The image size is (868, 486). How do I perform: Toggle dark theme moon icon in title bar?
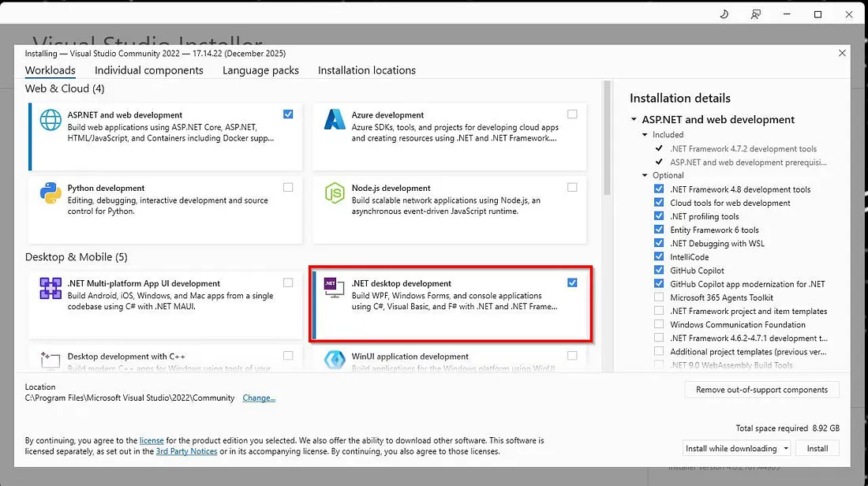pyautogui.click(x=724, y=14)
